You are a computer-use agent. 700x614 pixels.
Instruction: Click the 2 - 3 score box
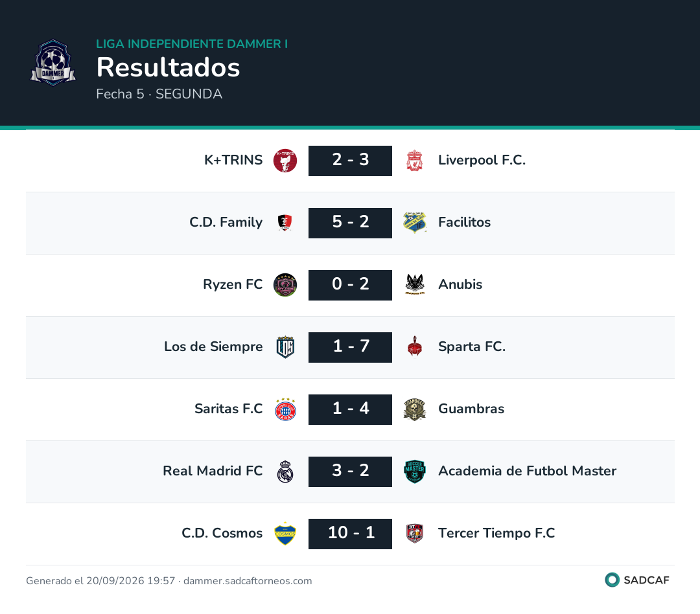pos(351,161)
